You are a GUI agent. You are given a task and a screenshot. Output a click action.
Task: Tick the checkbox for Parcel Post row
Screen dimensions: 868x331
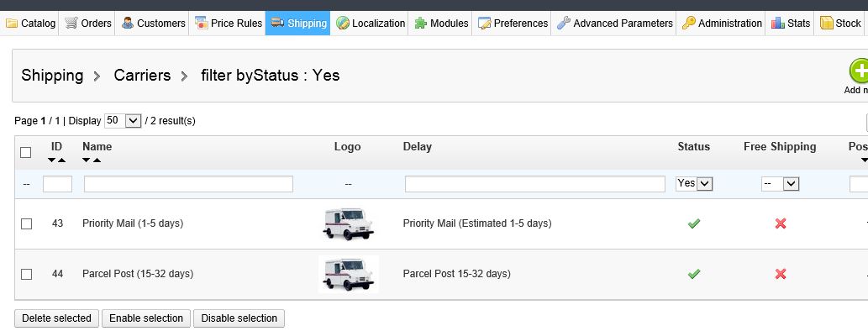pos(27,274)
